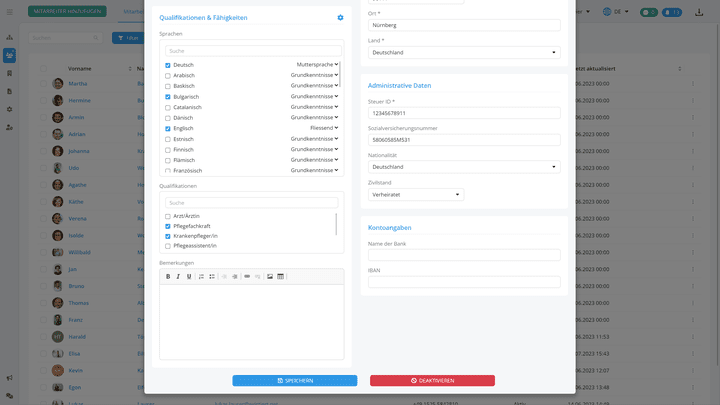Insert bulleted list in Bemerkungen editor
This screenshot has height=405, width=720.
pyautogui.click(x=212, y=276)
